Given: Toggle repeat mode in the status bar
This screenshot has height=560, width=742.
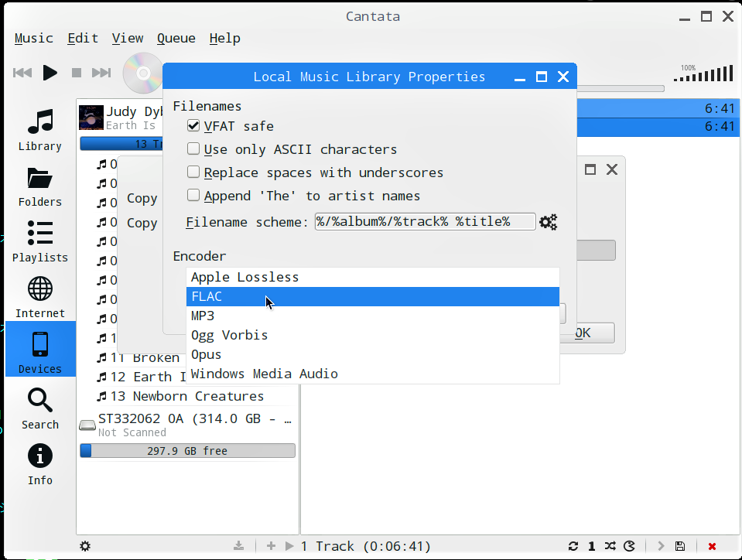Looking at the screenshot, I should click(x=573, y=546).
